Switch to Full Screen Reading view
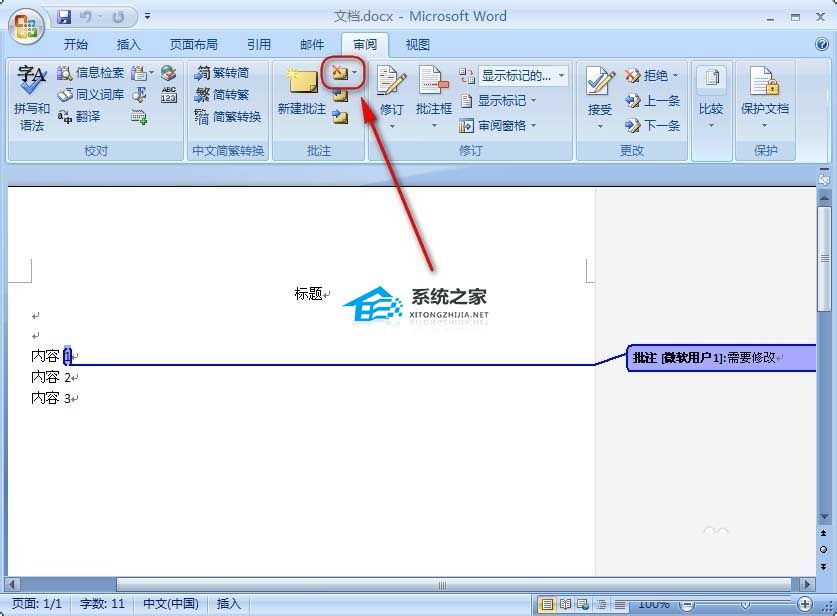Screen dimensions: 837x616 click(x=565, y=605)
